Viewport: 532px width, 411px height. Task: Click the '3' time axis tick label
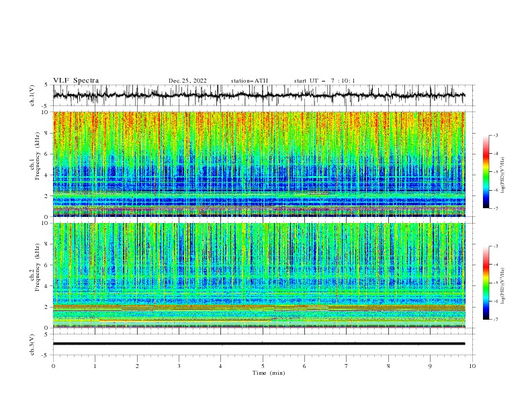(179, 366)
